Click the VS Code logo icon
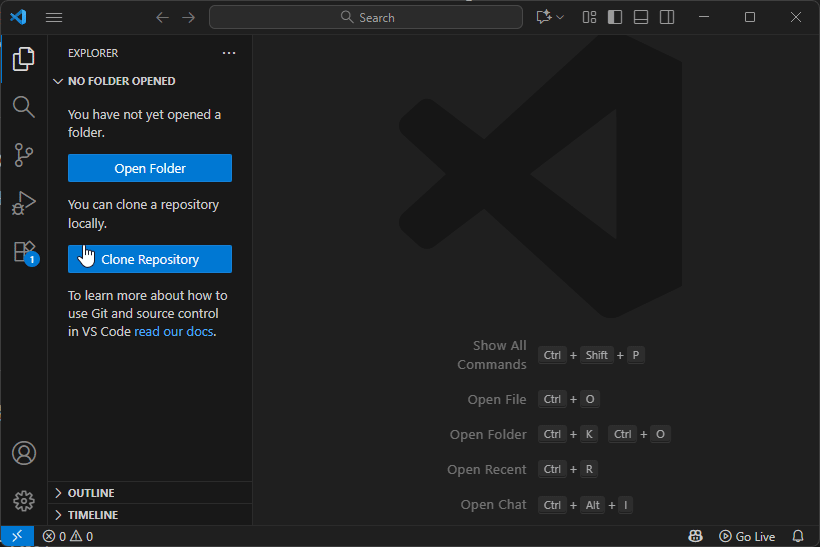820x547 pixels. pos(18,17)
